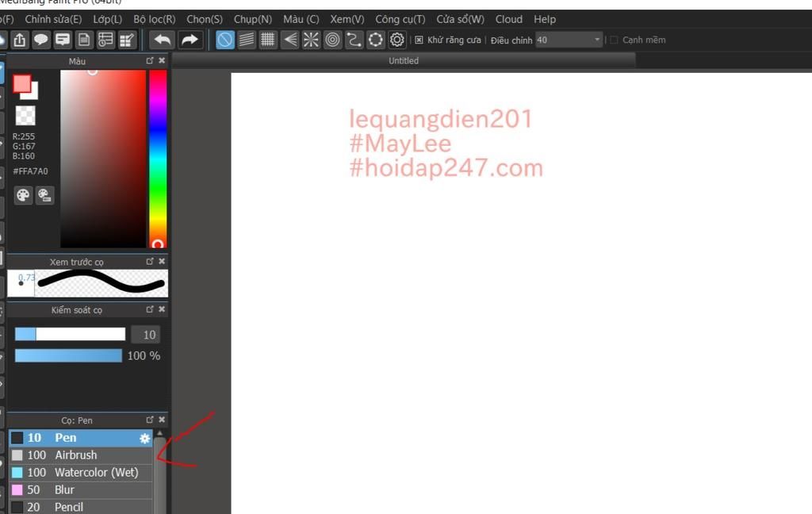
Task: Enable the vanishing point snap guide
Action: [x=290, y=40]
